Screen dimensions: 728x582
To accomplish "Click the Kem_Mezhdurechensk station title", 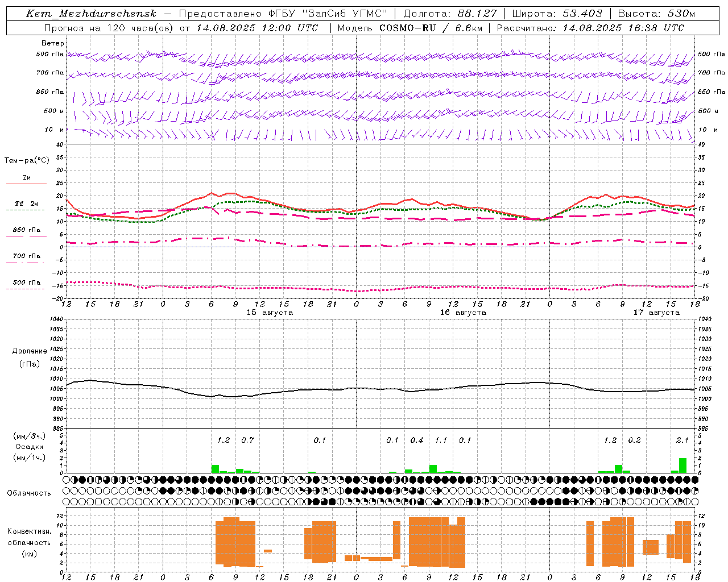I will click(x=91, y=14).
